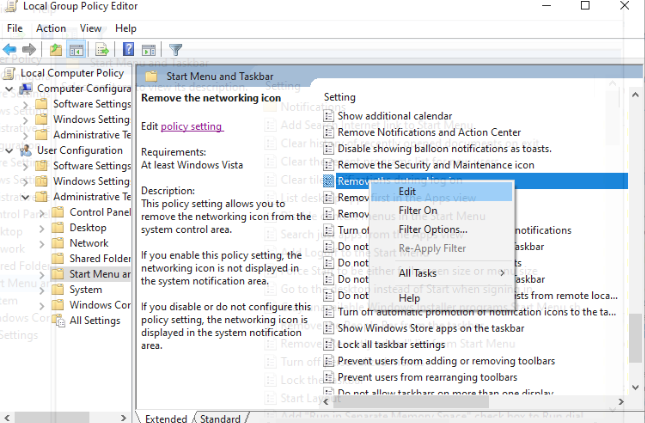Screen dimensions: 645x423
Task: Click the policy setting link
Action: tap(192, 126)
